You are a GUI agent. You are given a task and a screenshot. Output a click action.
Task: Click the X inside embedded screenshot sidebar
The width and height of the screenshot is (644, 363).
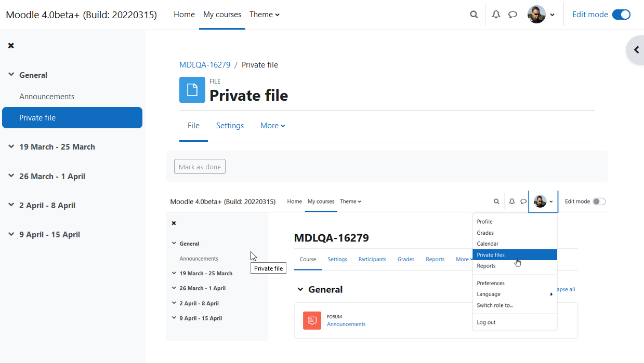click(x=174, y=223)
